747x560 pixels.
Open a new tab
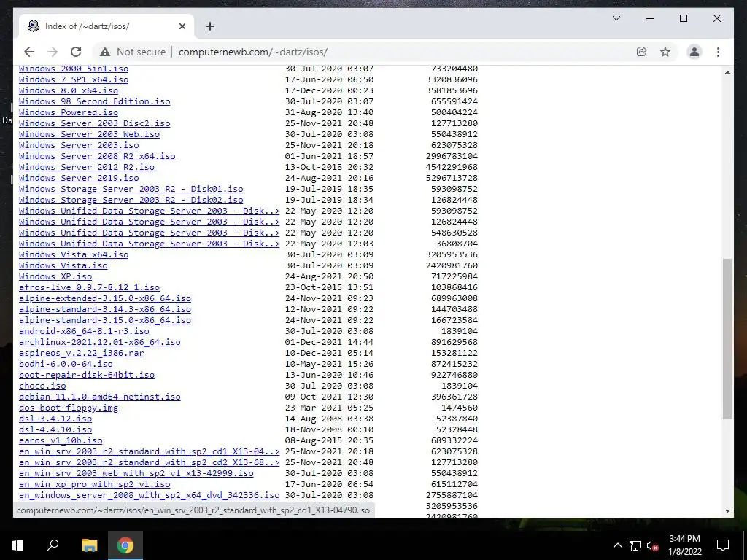pyautogui.click(x=209, y=26)
